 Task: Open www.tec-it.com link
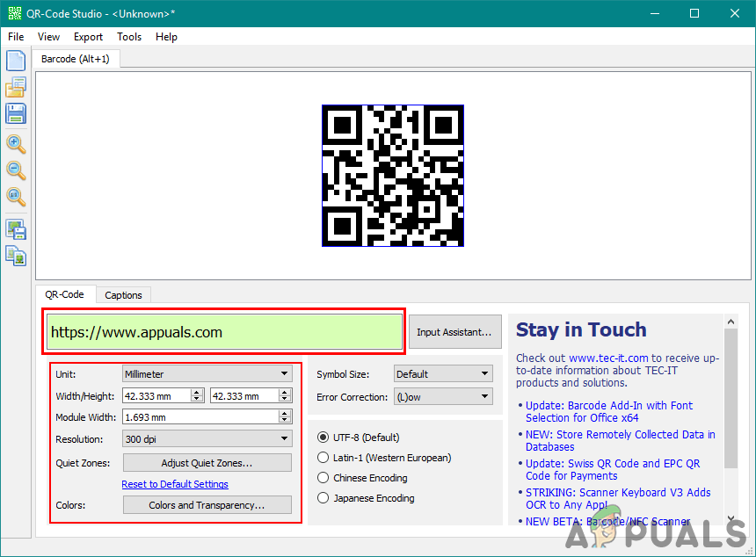(x=608, y=358)
